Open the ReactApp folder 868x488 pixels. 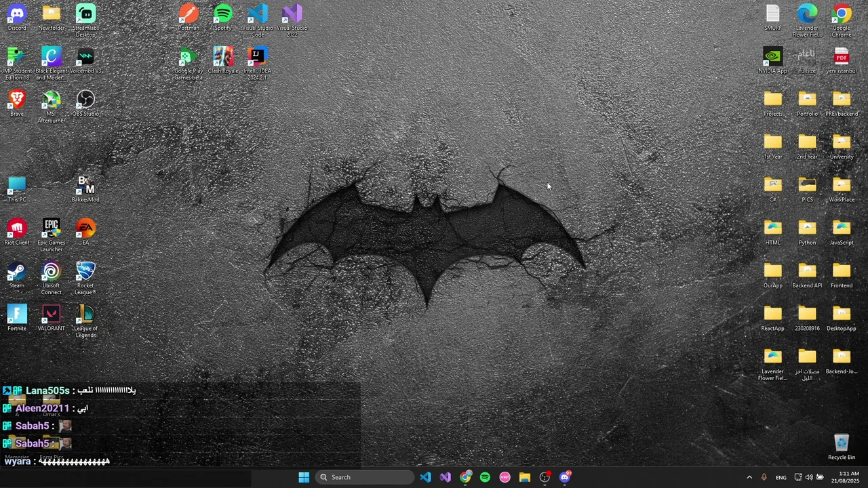773,318
